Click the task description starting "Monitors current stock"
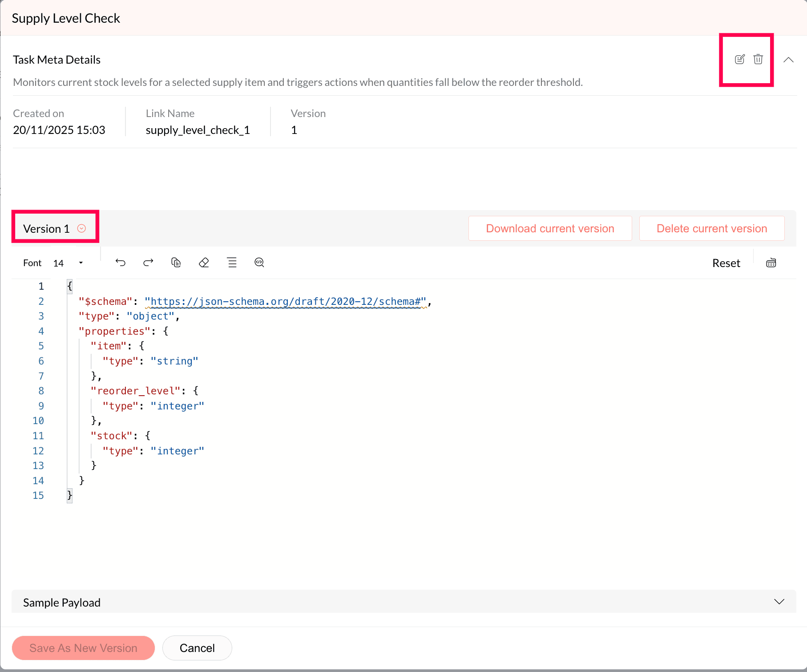 coord(298,82)
